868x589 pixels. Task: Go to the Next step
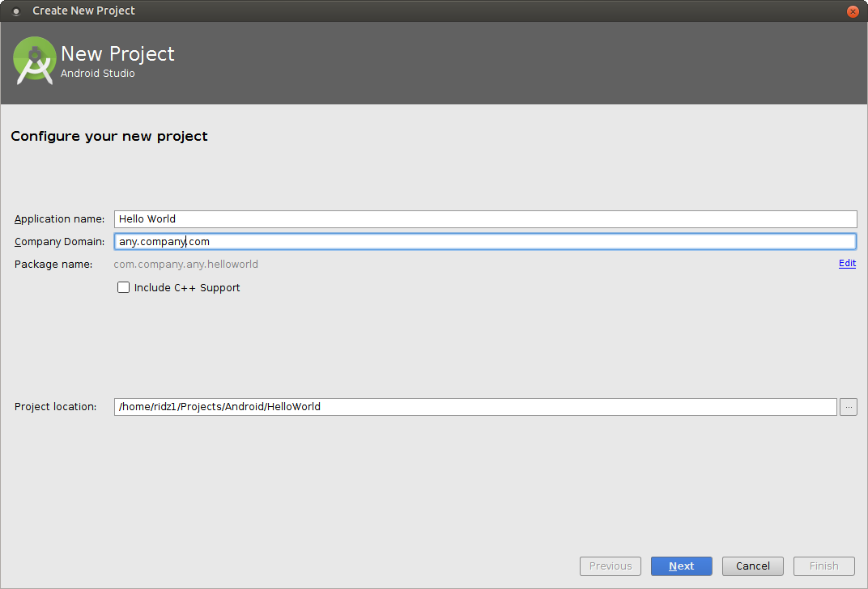pyautogui.click(x=682, y=566)
